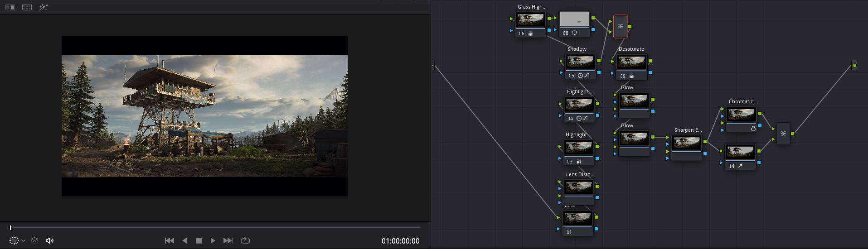Click green RGB output of node 08
The height and width of the screenshot is (249, 868).
593,18
